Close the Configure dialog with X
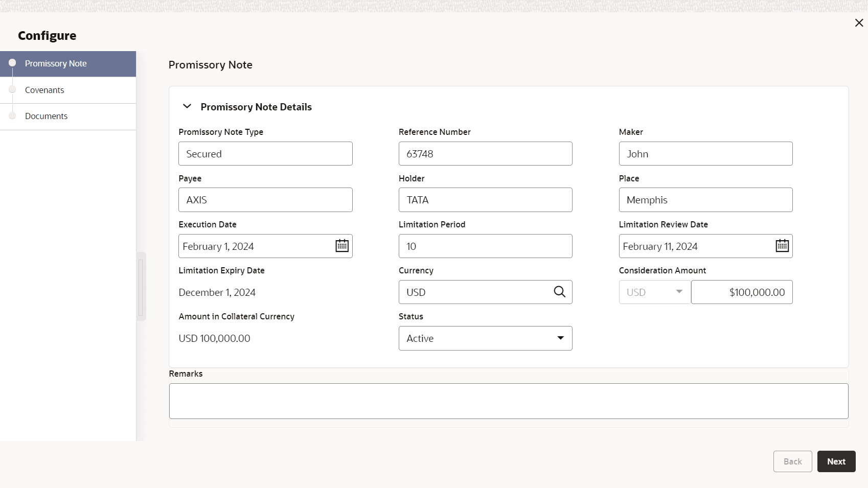 coord(859,22)
